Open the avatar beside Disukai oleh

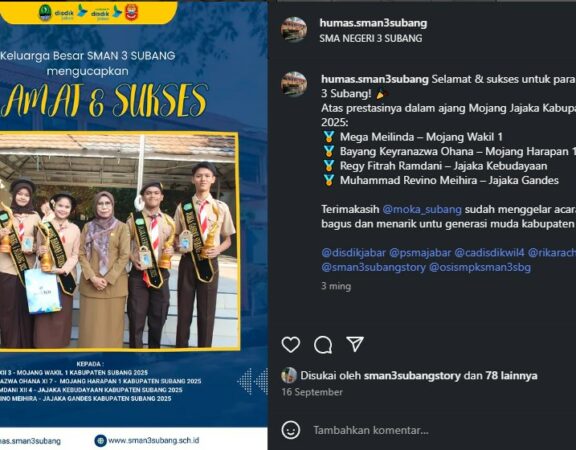[289, 375]
